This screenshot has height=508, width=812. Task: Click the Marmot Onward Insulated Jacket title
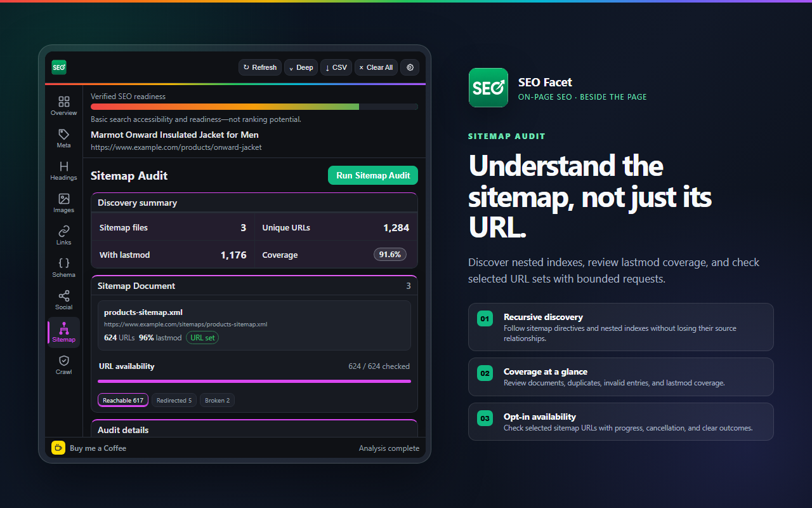point(174,135)
